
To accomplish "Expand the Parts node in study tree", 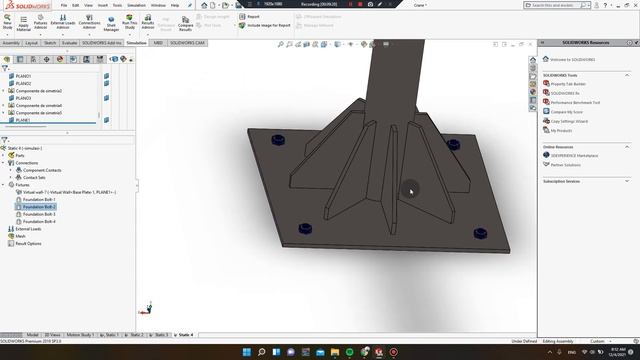I will coord(3,156).
